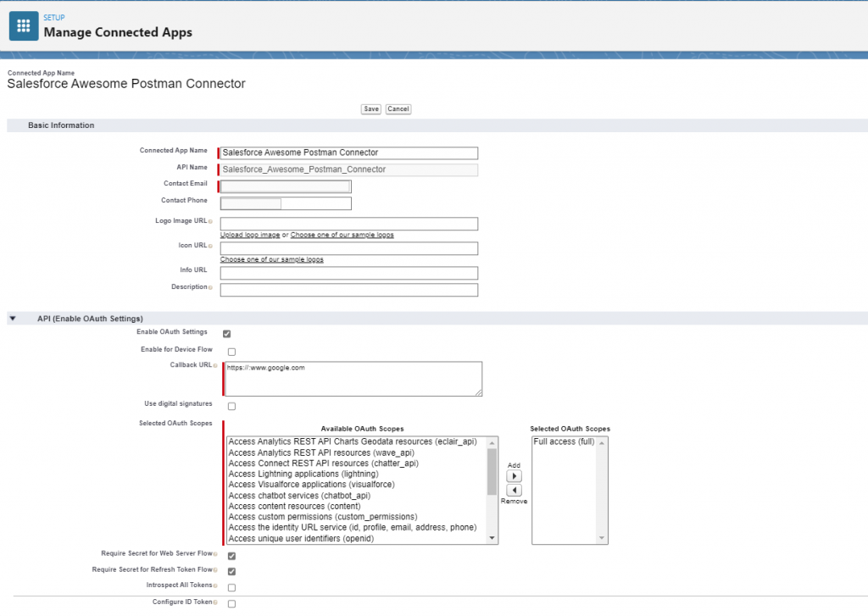Click scroll-down arrow of Selected OAuth Scopes
This screenshot has height=616, width=868.
coord(602,539)
